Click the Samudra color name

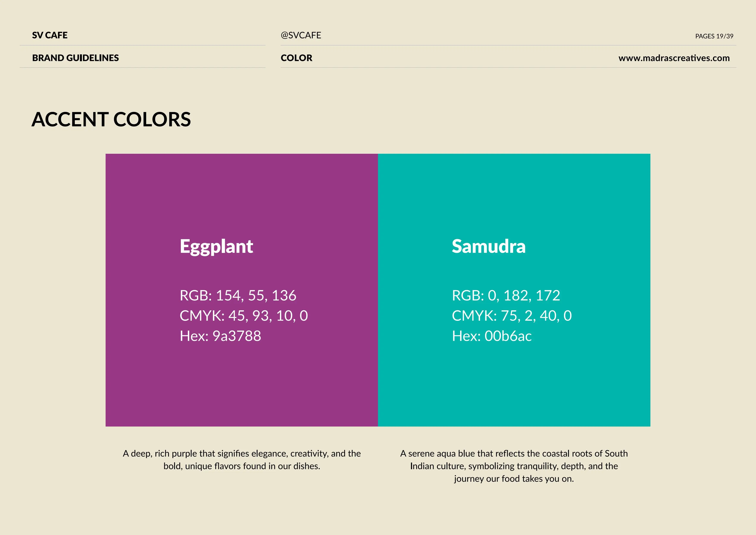[x=489, y=246]
